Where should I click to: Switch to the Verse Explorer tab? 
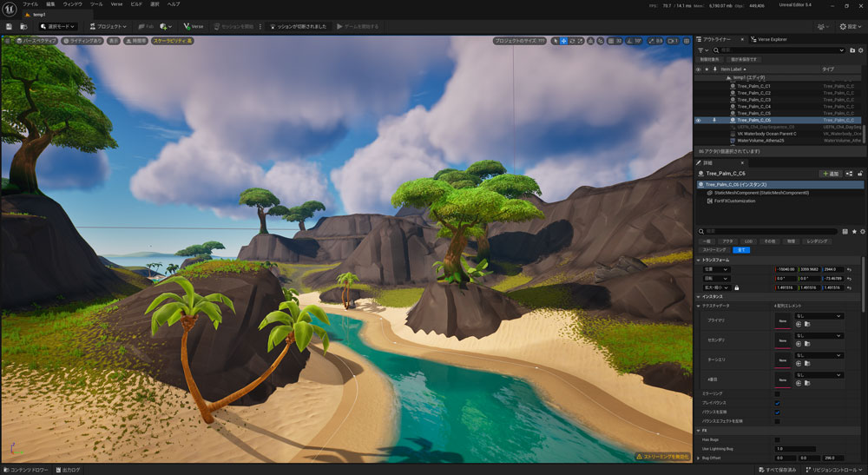(x=768, y=39)
